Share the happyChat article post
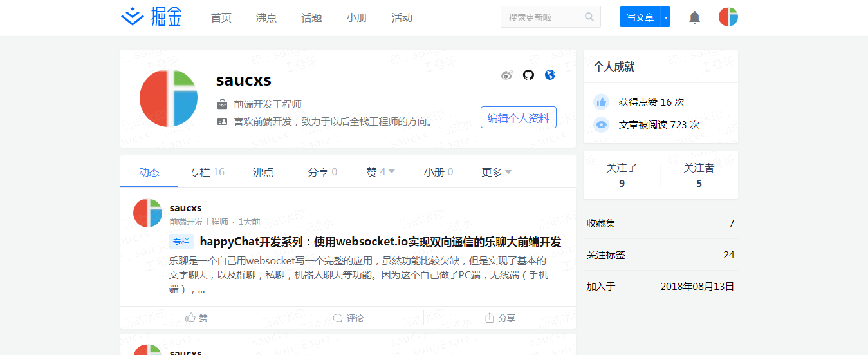Viewport: 868px width, 355px height. click(500, 318)
